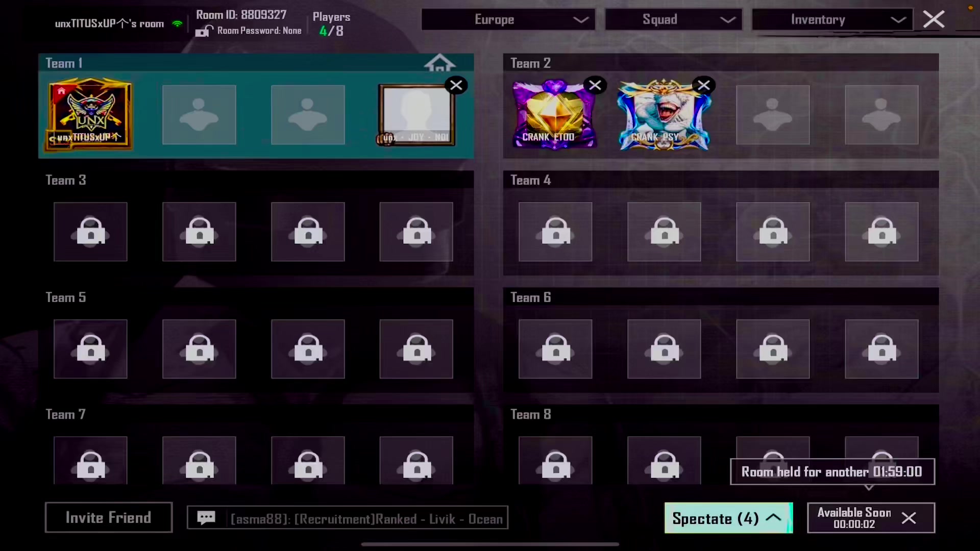The image size is (980, 551).
Task: Open chat using the speech bubble icon
Action: [x=206, y=518]
